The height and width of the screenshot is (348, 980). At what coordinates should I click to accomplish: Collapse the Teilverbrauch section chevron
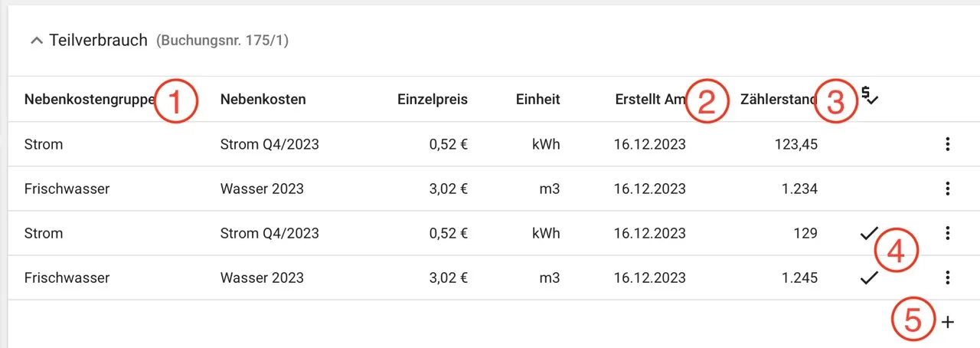[36, 41]
